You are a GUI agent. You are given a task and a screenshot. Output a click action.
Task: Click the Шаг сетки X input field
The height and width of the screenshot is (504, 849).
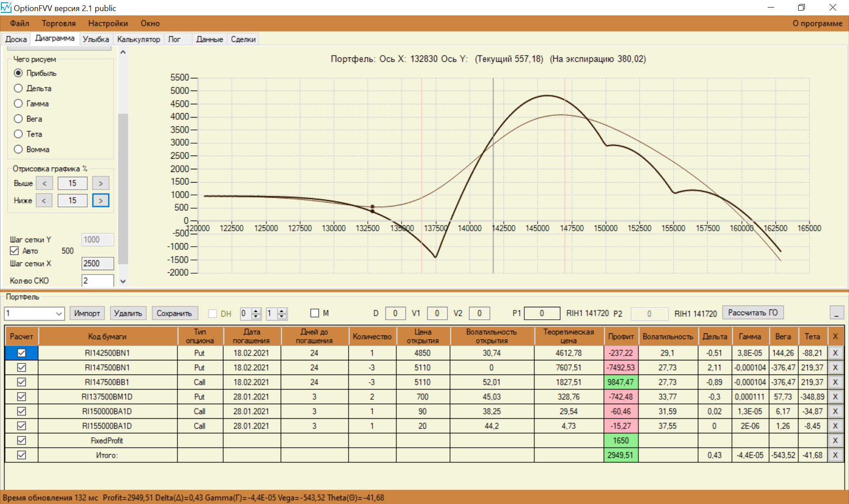[x=97, y=263]
